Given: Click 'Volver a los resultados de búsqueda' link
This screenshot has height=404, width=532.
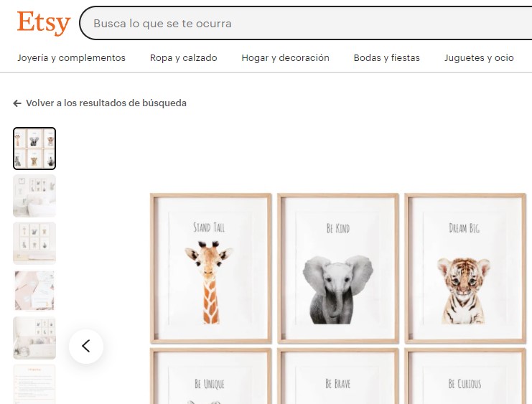Looking at the screenshot, I should pos(106,103).
